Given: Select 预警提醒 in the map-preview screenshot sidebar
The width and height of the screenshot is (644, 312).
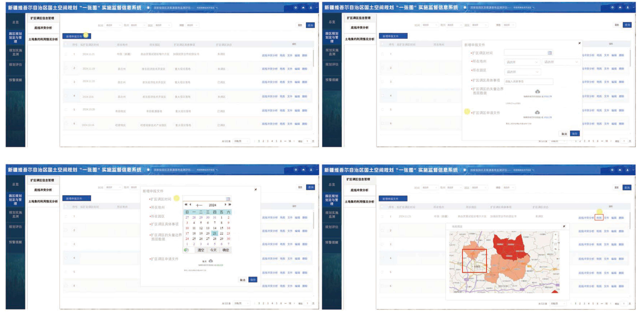Looking at the screenshot, I should pos(332,242).
